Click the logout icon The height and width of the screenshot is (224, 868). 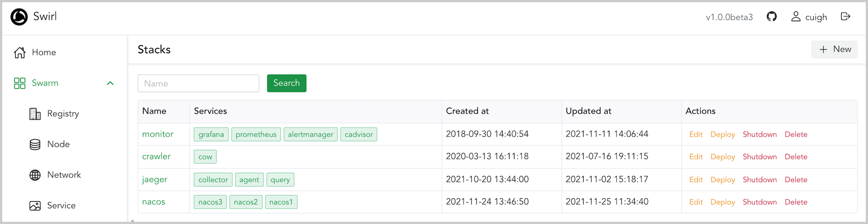pos(845,17)
